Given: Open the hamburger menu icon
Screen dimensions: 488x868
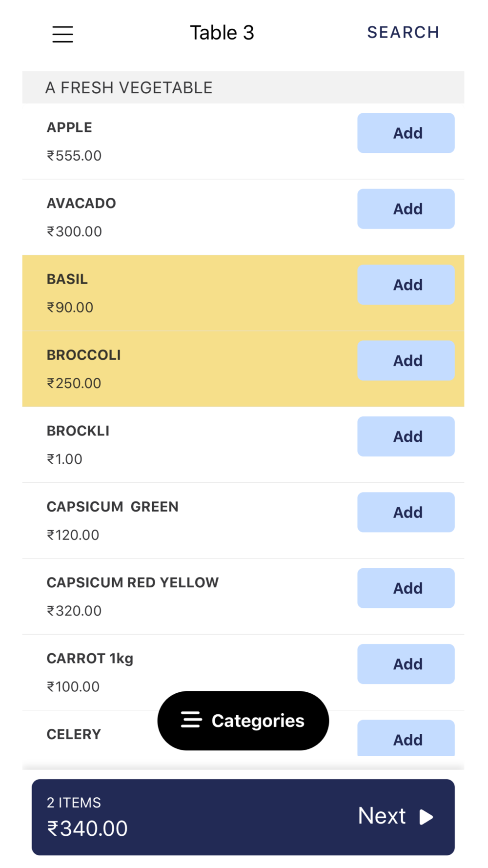Looking at the screenshot, I should tap(62, 34).
